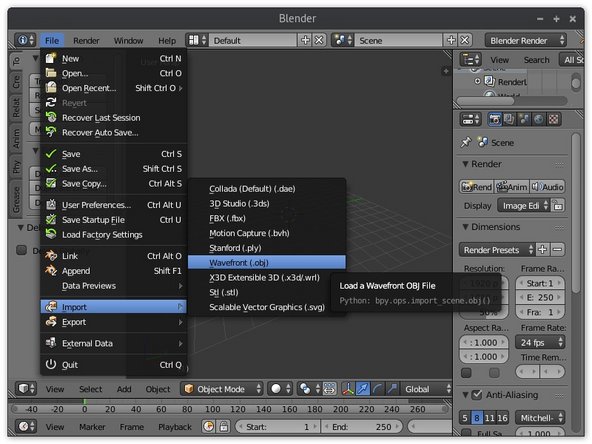Click the Audio render button
This screenshot has height=444, width=592.
547,187
